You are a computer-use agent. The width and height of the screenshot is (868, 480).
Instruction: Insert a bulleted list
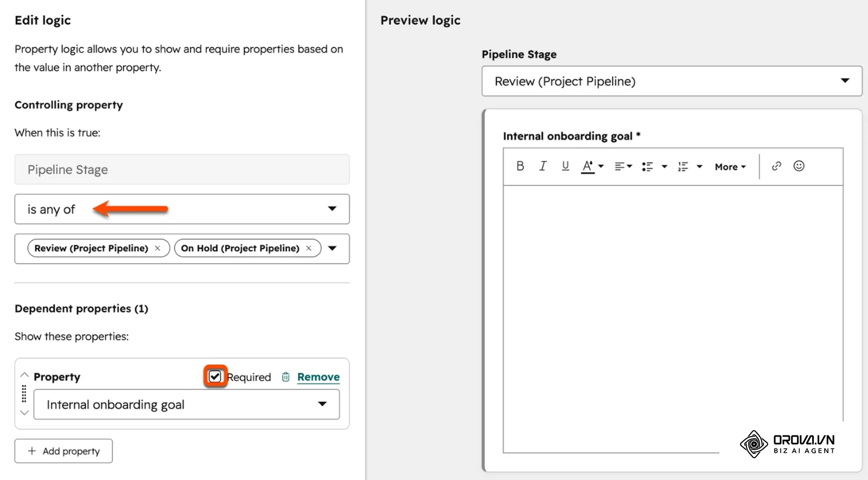point(647,167)
